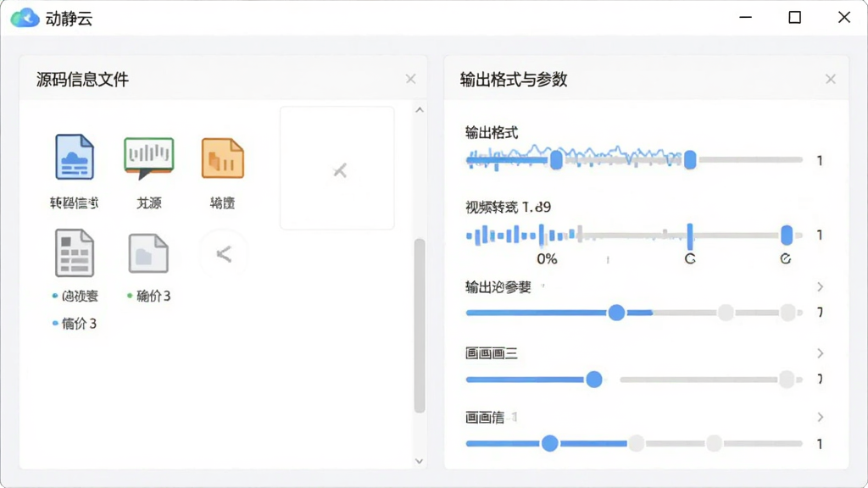Click the 尤源 label under the green icon

click(x=149, y=203)
